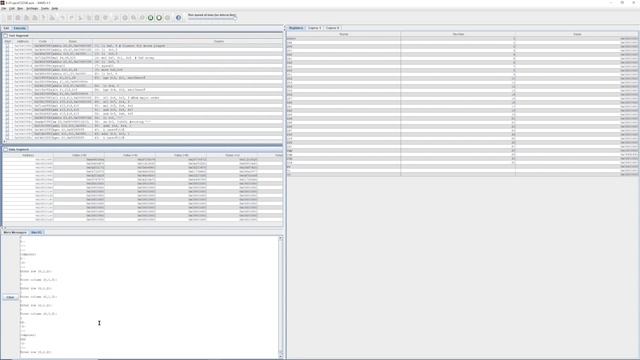Collapse text segment using splitter arrow

5,142
